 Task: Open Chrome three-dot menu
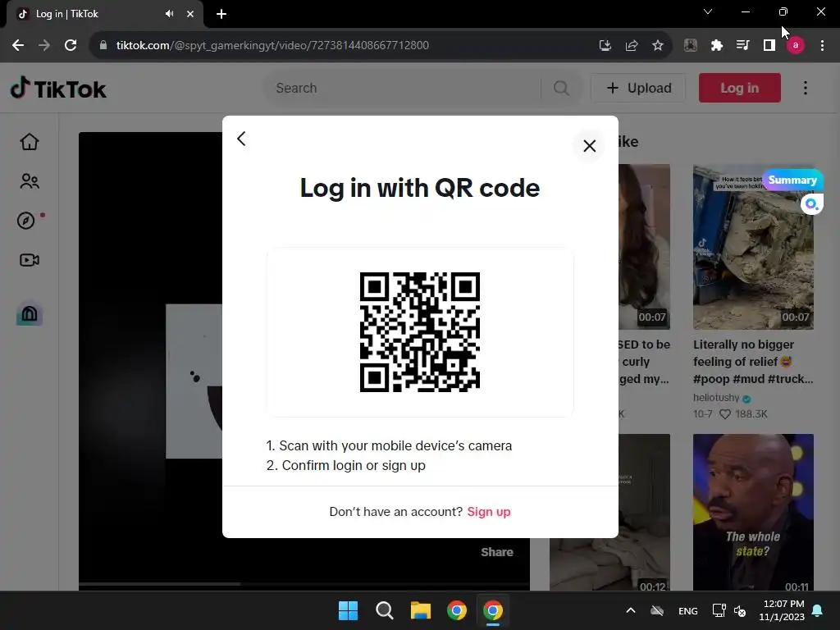[x=822, y=46]
